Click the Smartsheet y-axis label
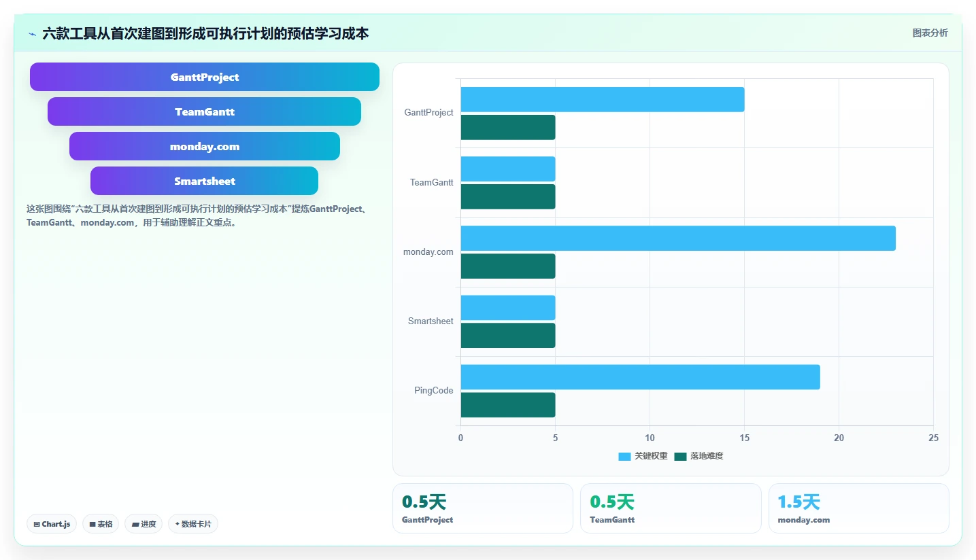Image resolution: width=976 pixels, height=560 pixels. pyautogui.click(x=431, y=321)
